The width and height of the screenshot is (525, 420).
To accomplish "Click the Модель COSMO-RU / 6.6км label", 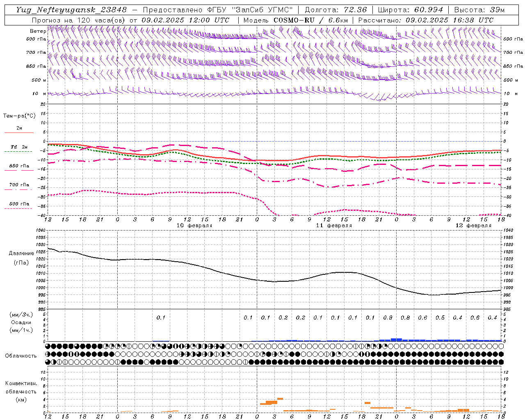I will tap(295, 20).
